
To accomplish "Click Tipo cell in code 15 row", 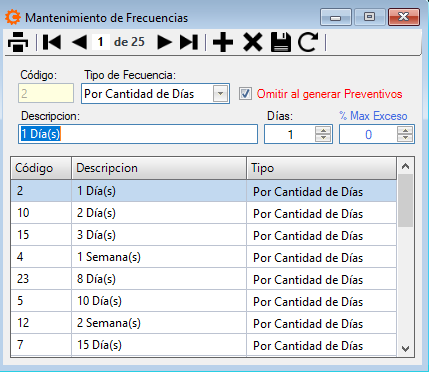I will 322,235.
